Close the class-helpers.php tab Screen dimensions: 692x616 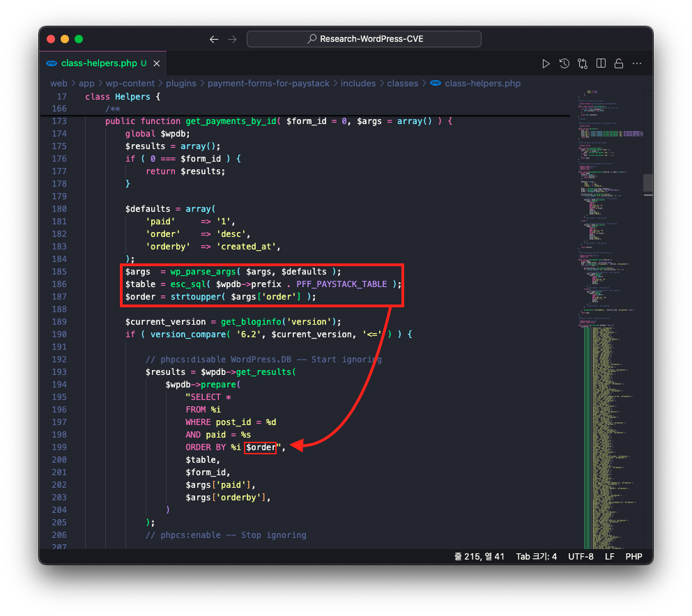point(157,63)
